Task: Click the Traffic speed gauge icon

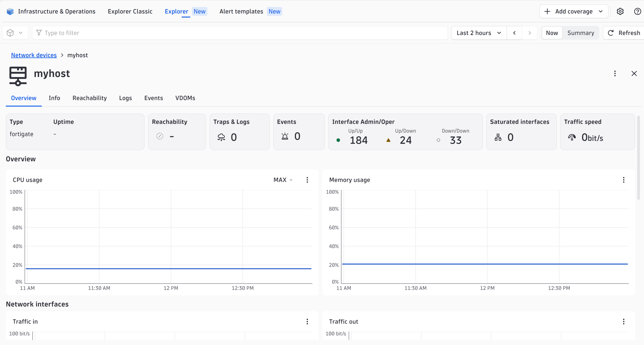Action: click(572, 137)
